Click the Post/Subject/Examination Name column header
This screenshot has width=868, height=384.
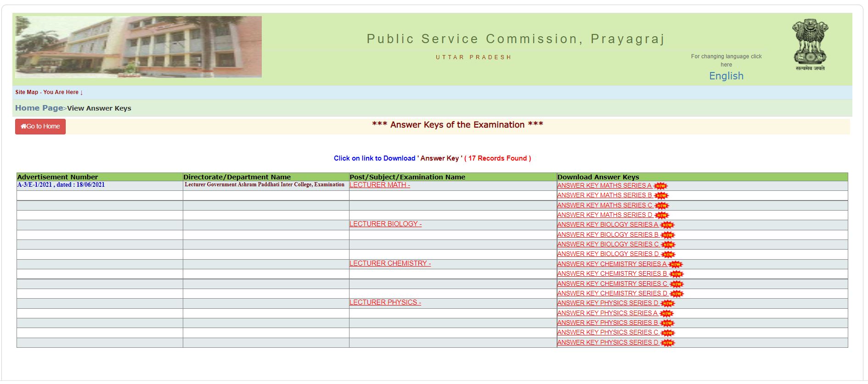tap(453, 177)
